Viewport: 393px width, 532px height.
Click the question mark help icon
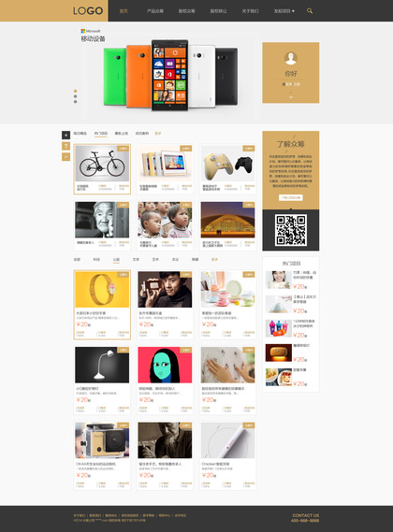[65, 146]
